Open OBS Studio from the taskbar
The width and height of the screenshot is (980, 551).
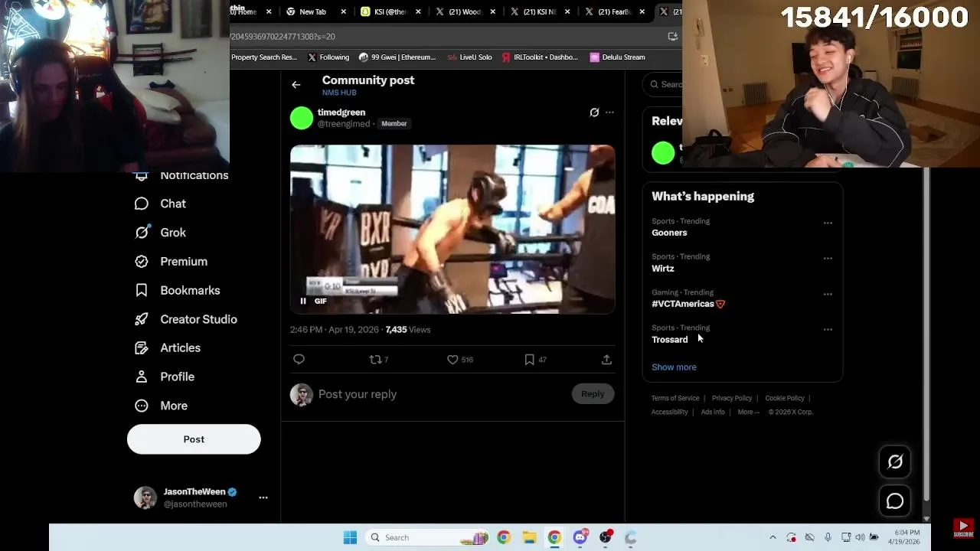pyautogui.click(x=606, y=537)
